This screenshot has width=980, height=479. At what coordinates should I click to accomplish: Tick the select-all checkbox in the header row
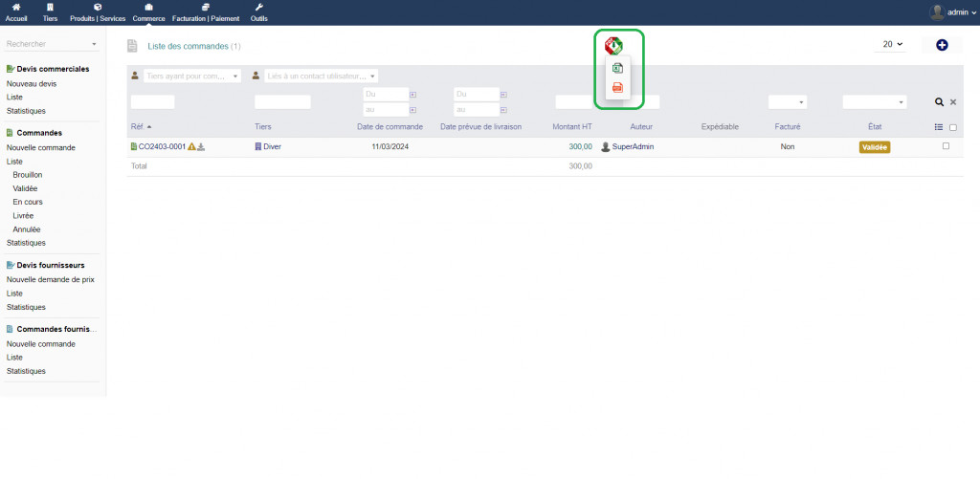tap(953, 127)
